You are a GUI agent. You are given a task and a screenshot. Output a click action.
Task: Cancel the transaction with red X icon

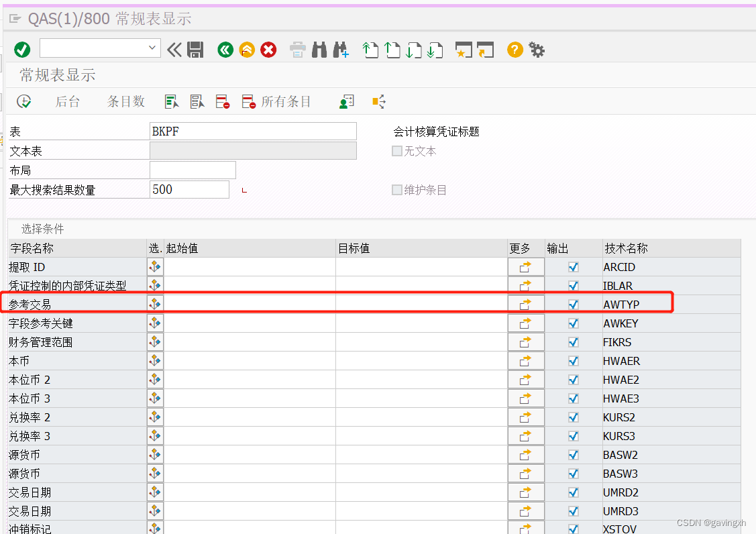[x=268, y=50]
